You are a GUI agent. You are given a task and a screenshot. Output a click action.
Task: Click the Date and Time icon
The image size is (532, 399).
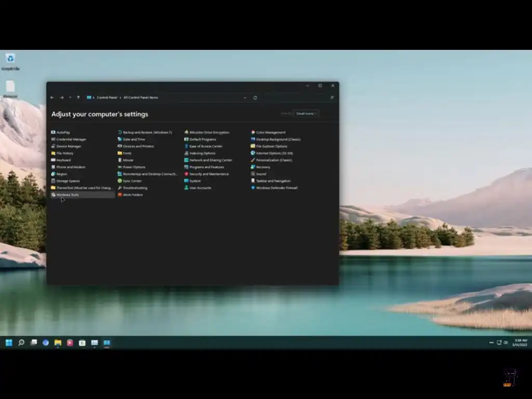120,139
